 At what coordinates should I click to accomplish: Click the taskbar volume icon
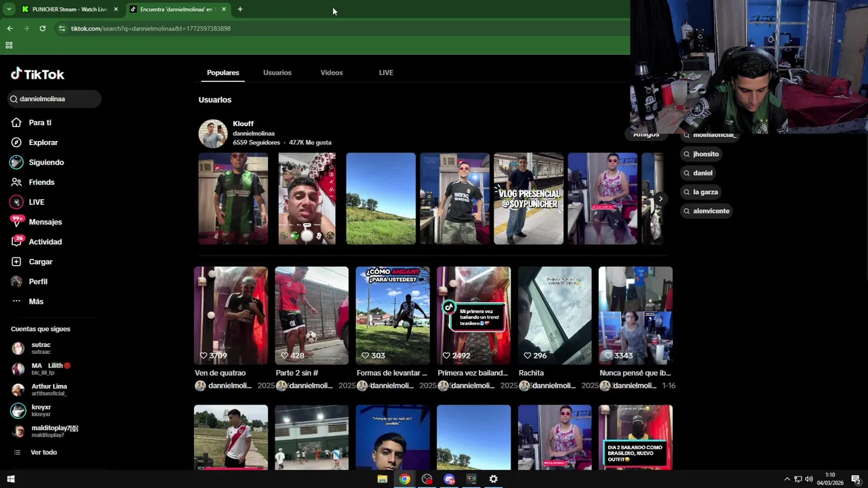[x=809, y=479]
